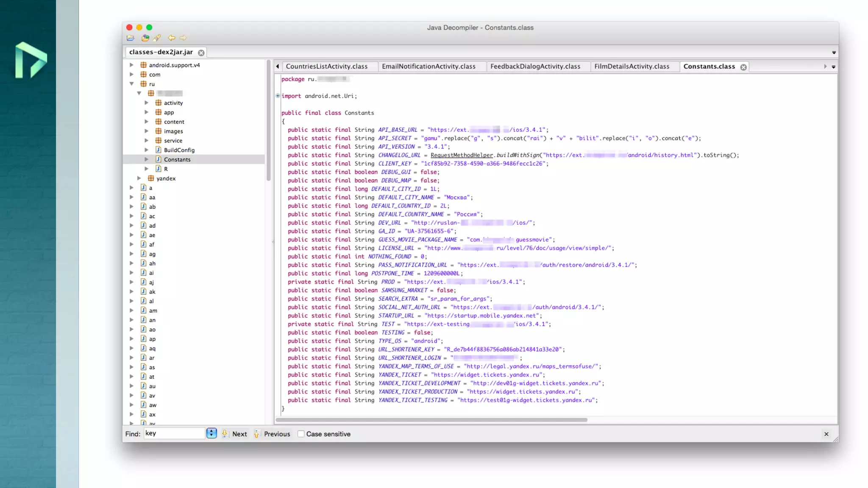
Task: Click the Open Type toolbar icon
Action: coord(145,38)
